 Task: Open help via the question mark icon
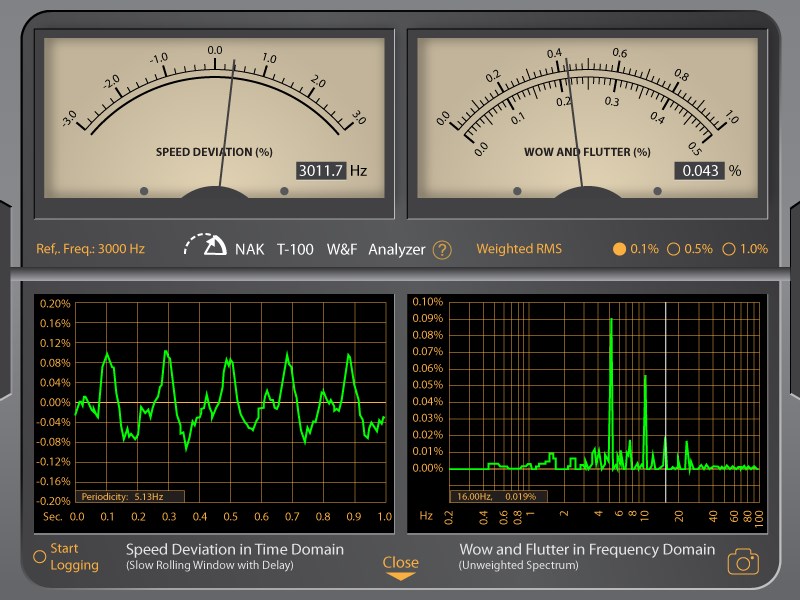[x=442, y=250]
